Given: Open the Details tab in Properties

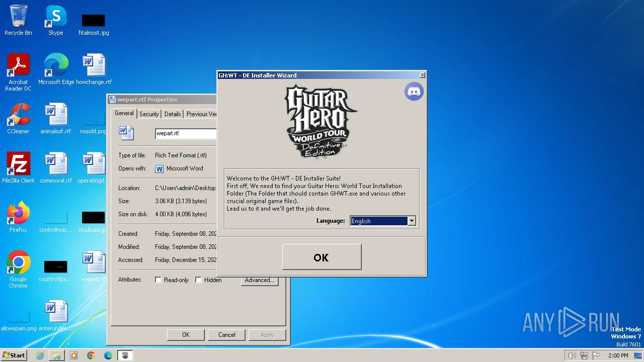Looking at the screenshot, I should (173, 114).
